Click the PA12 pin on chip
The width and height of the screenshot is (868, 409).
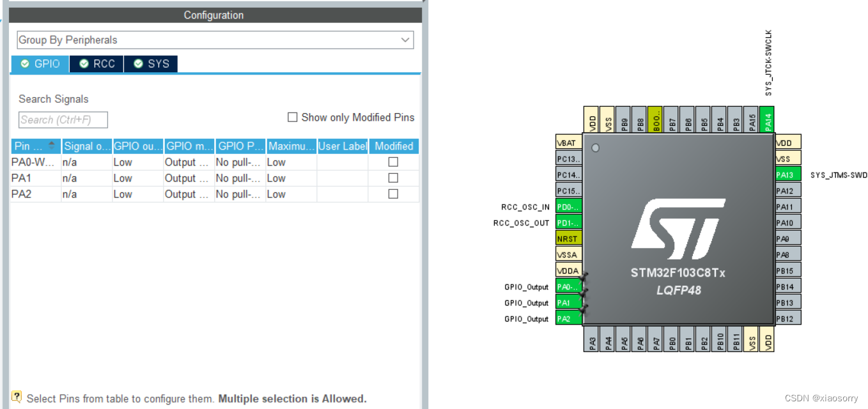point(788,191)
